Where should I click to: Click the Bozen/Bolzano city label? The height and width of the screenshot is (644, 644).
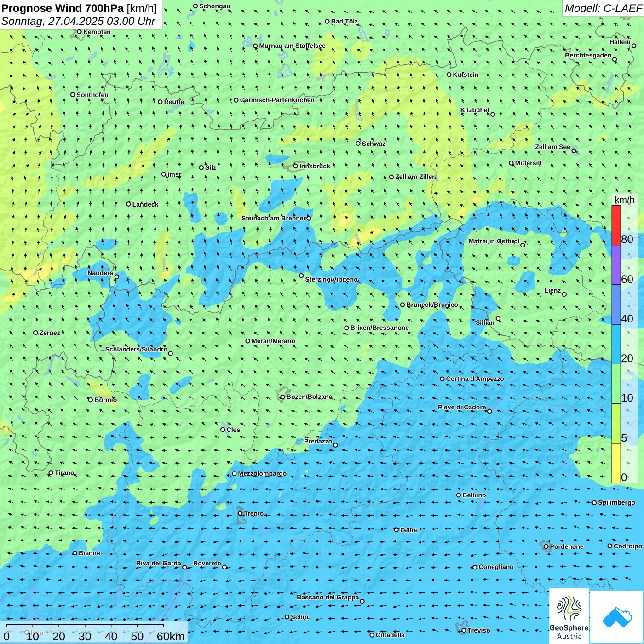click(310, 397)
